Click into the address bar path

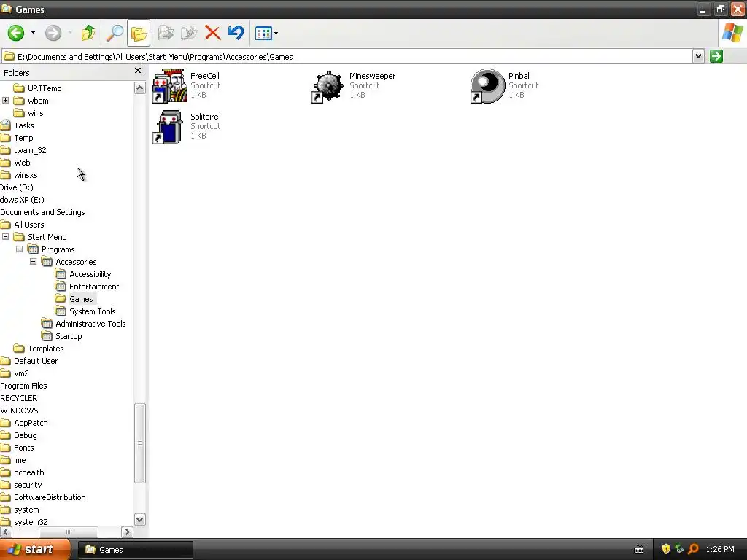[x=347, y=57]
